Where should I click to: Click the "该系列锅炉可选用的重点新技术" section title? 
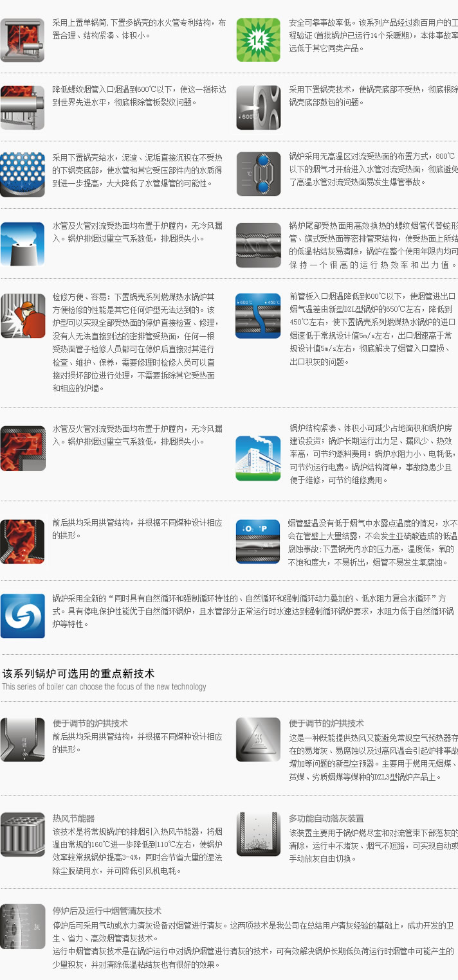(x=78, y=673)
